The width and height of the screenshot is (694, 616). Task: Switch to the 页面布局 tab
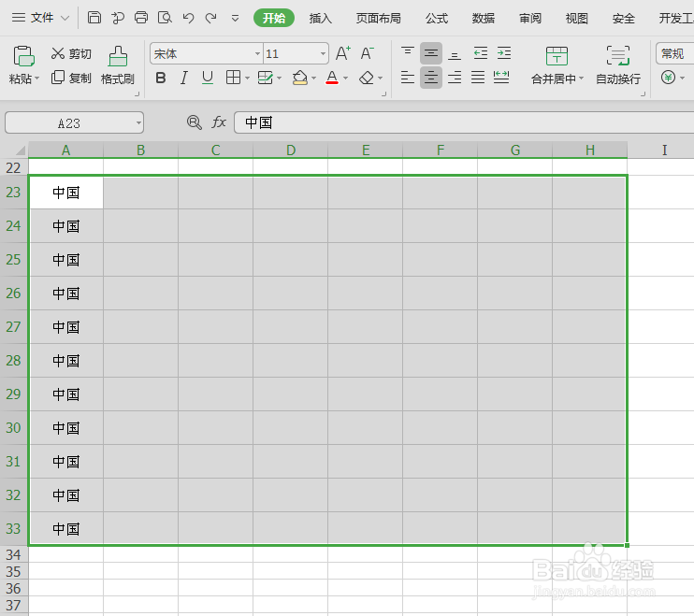[379, 18]
